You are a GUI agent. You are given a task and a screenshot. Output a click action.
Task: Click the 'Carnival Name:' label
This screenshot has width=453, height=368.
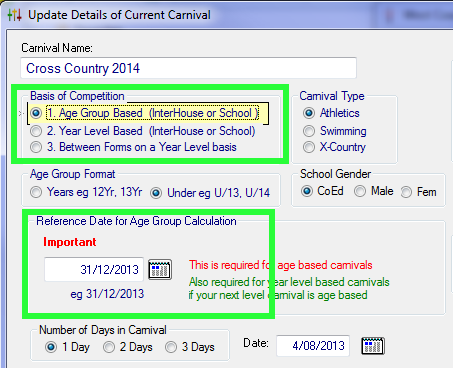pyautogui.click(x=57, y=48)
